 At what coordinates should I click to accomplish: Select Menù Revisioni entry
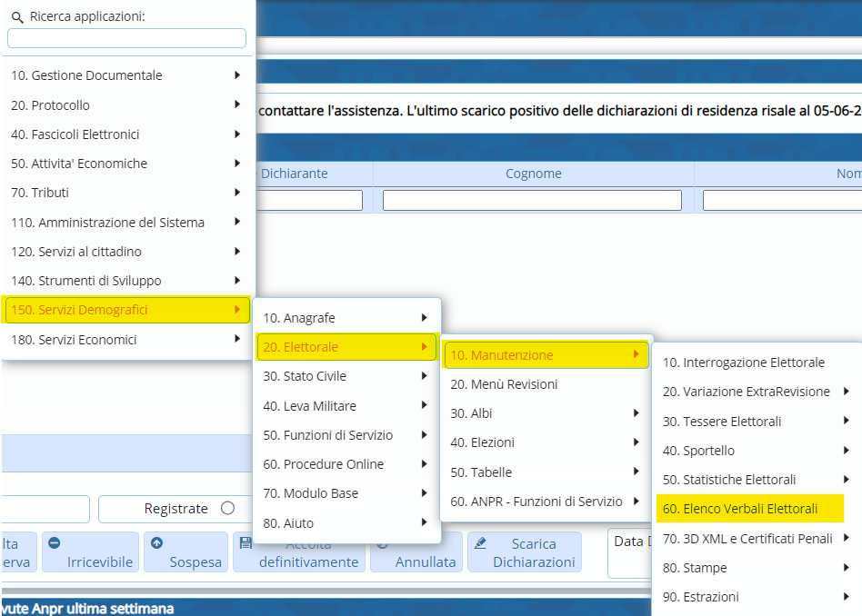(504, 384)
